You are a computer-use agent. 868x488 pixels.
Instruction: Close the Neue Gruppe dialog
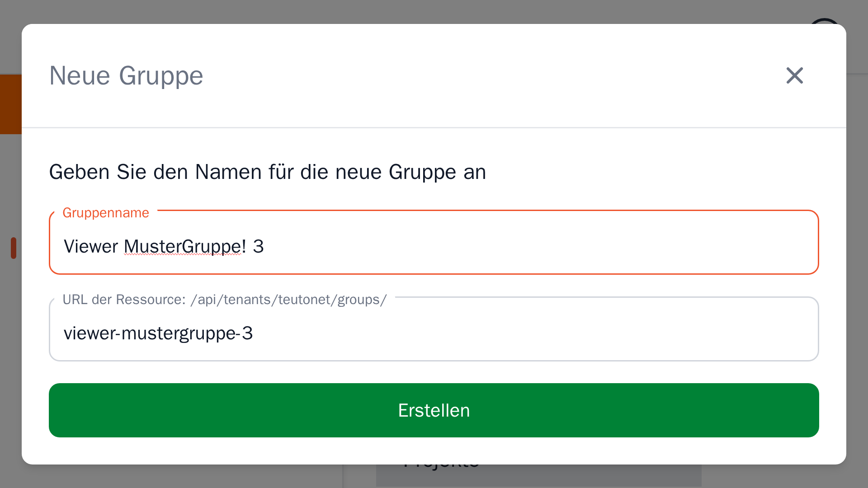(x=794, y=75)
